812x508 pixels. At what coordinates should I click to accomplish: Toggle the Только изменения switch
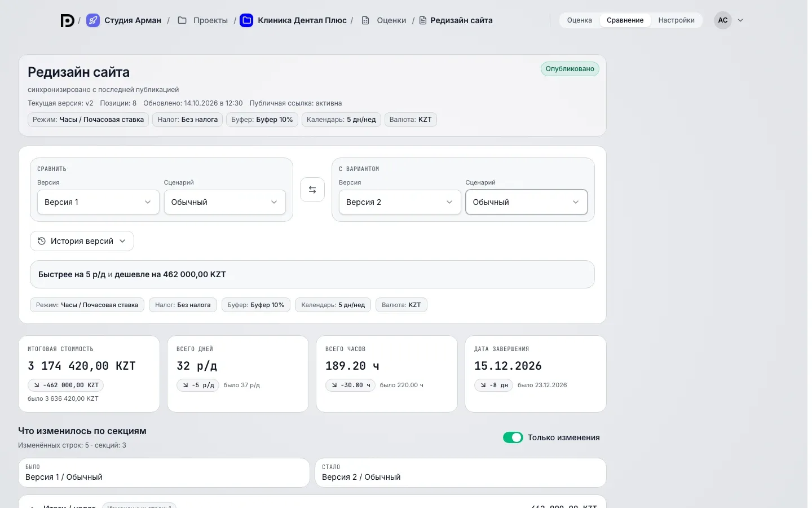click(x=513, y=437)
